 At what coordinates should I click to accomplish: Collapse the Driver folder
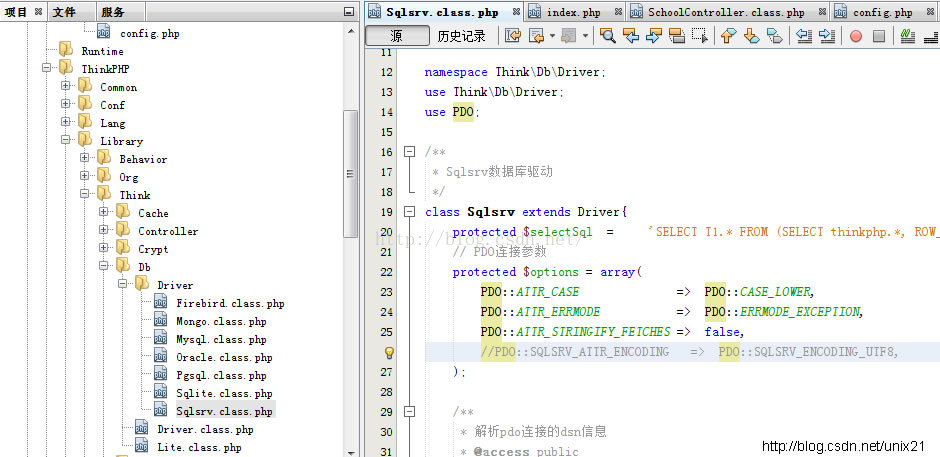[123, 284]
